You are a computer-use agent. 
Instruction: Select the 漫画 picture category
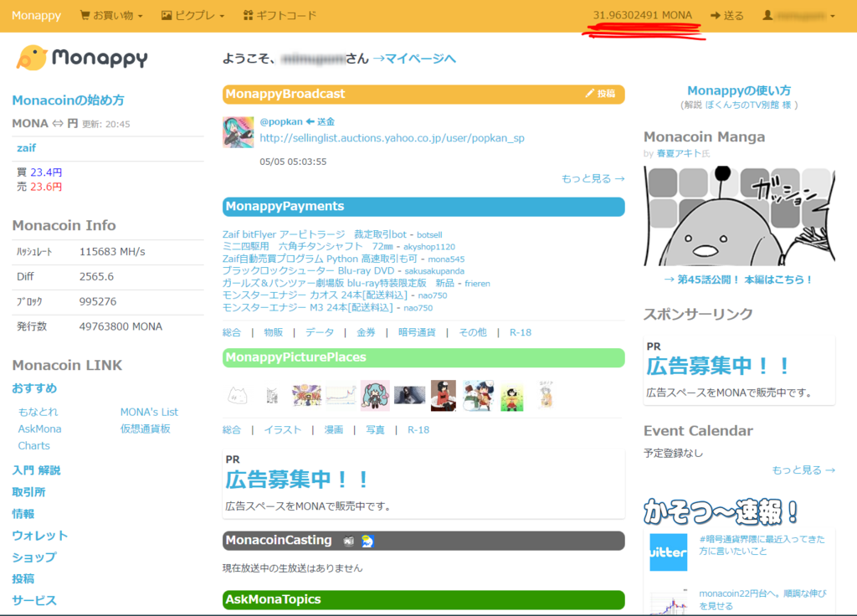333,429
